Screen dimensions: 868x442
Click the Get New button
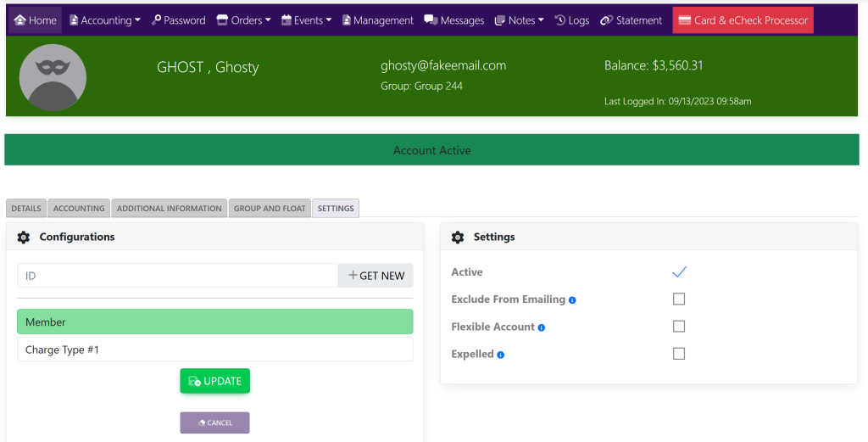pyautogui.click(x=376, y=276)
